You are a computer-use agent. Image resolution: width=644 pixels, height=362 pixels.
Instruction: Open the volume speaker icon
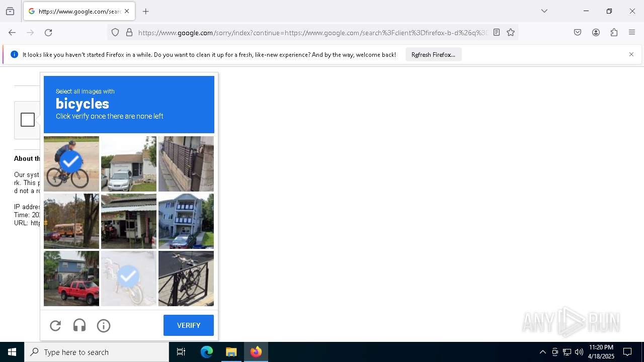579,352
